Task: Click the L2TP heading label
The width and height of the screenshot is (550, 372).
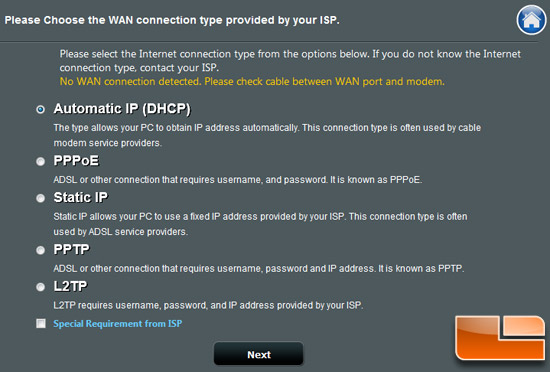Action: [x=70, y=286]
